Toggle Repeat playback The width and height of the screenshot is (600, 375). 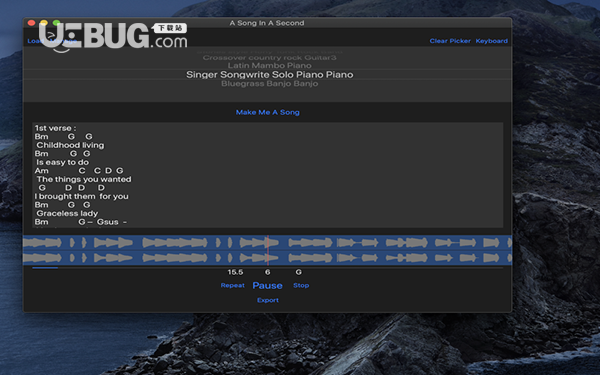click(x=233, y=285)
